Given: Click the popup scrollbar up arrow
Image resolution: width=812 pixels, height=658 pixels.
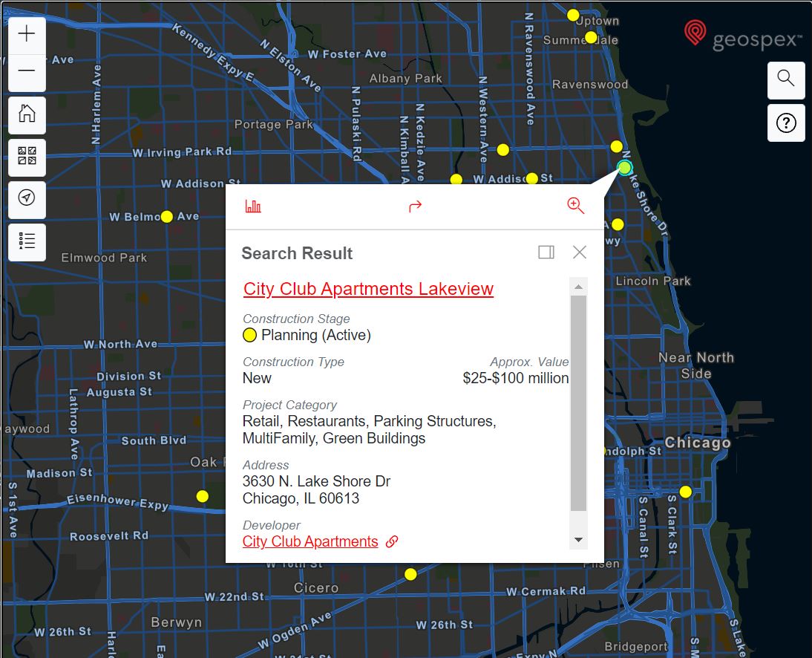Looking at the screenshot, I should (x=578, y=287).
